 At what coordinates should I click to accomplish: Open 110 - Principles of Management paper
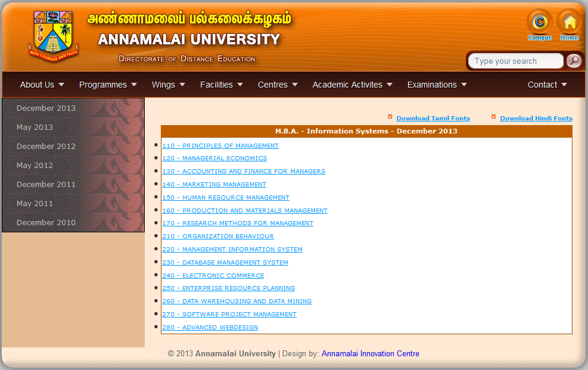coord(220,145)
